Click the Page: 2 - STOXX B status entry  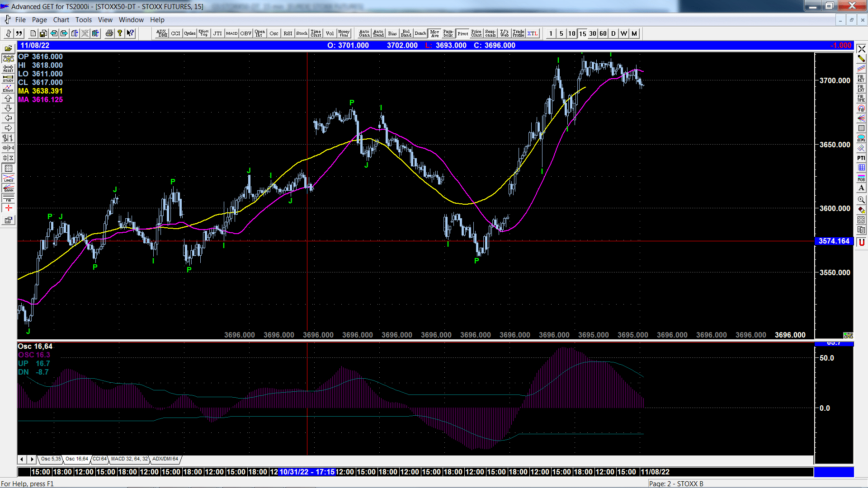[676, 484]
